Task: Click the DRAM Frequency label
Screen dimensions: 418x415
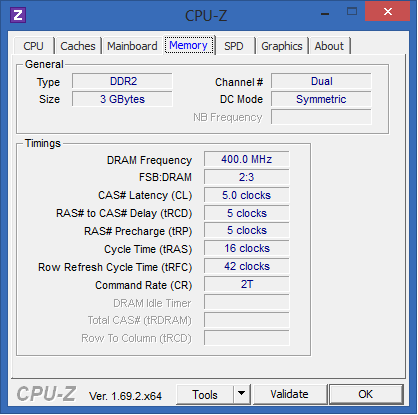Action: click(149, 160)
